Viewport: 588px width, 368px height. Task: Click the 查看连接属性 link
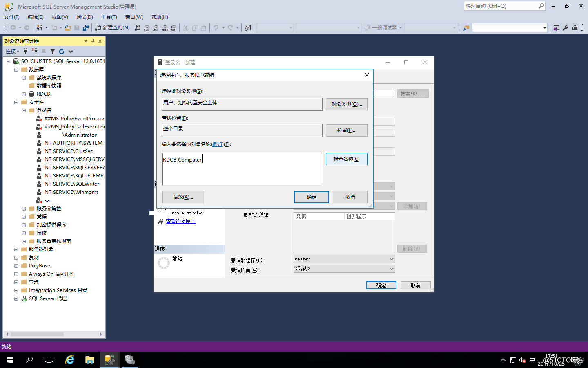(x=180, y=221)
